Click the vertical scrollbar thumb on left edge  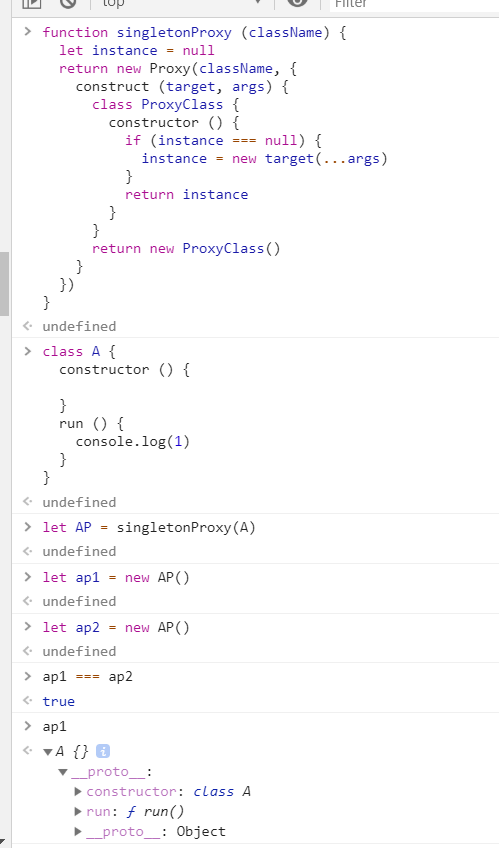[4, 283]
